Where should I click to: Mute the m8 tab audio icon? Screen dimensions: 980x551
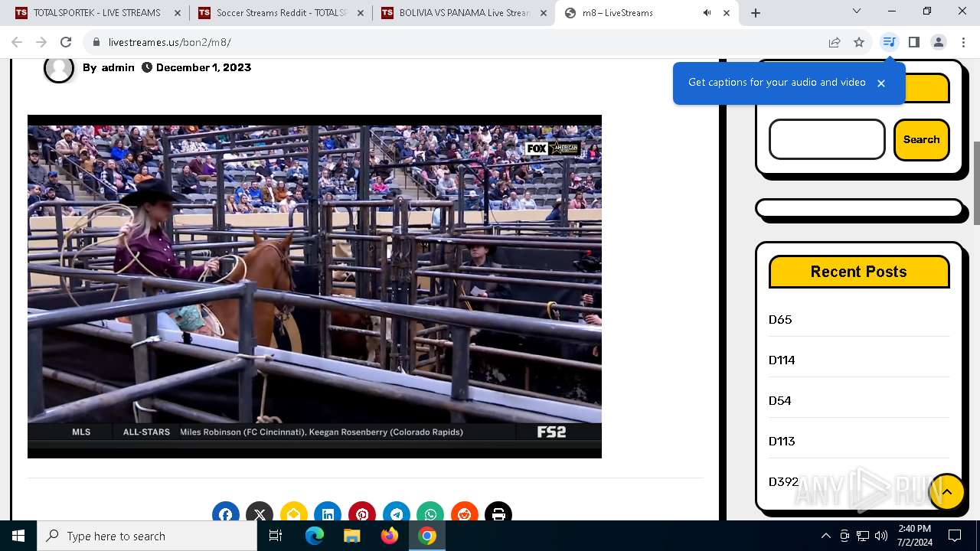(707, 13)
